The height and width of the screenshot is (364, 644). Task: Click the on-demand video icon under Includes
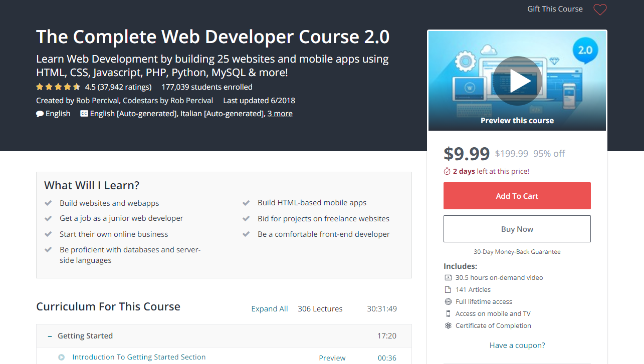[448, 277]
